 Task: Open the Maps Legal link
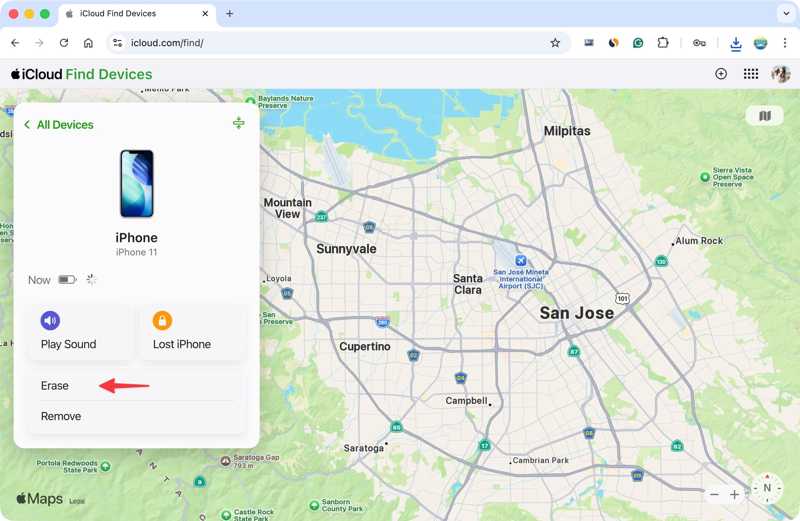[x=77, y=501]
